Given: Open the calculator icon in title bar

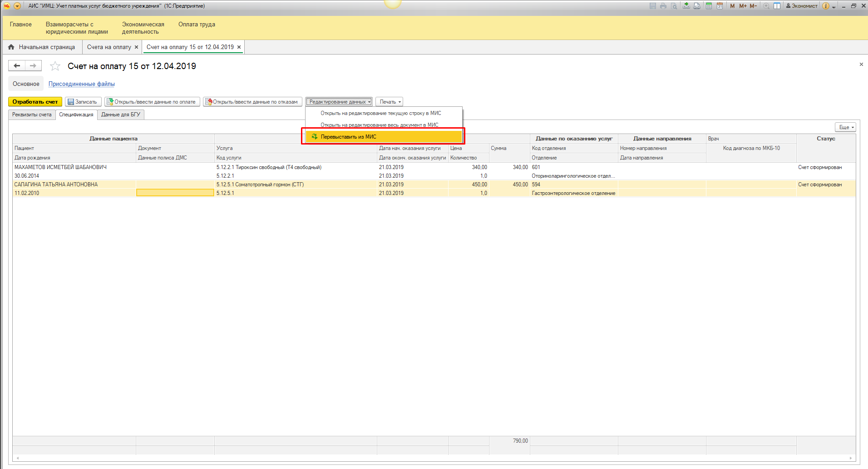Looking at the screenshot, I should coord(709,6).
